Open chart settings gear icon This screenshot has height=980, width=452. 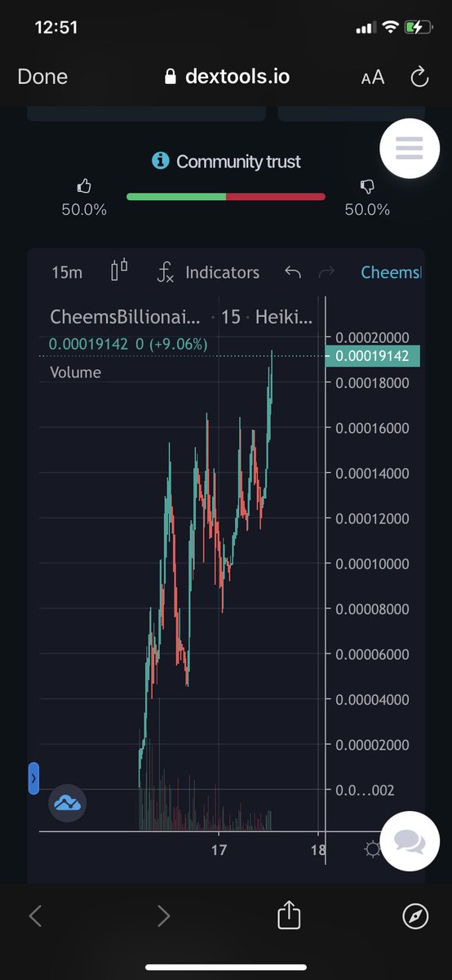(x=373, y=850)
